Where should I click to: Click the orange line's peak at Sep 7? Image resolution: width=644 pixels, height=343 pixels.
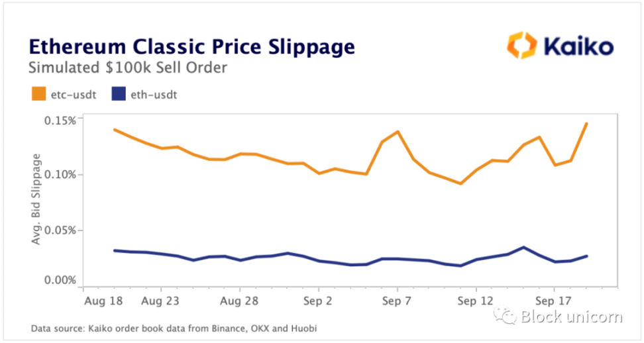[398, 131]
